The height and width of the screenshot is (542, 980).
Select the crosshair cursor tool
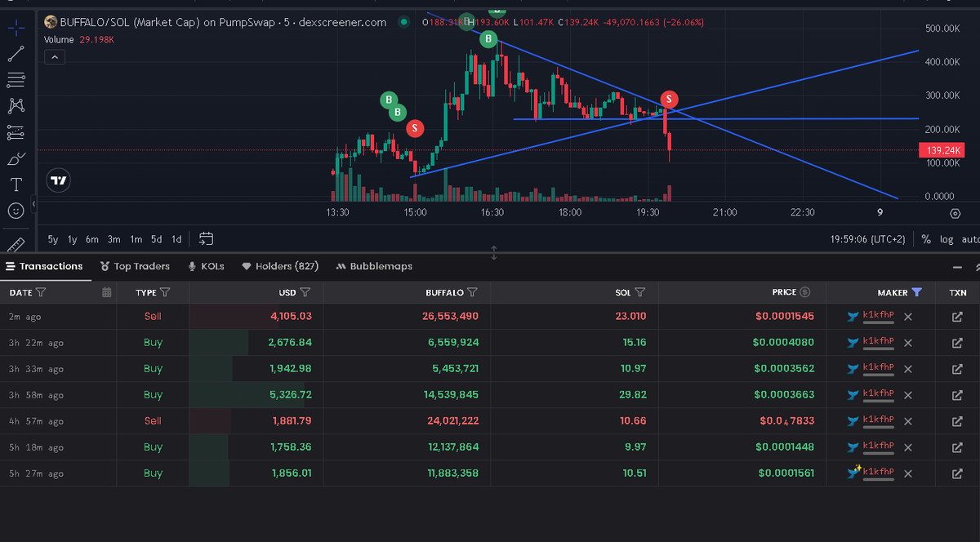(16, 28)
